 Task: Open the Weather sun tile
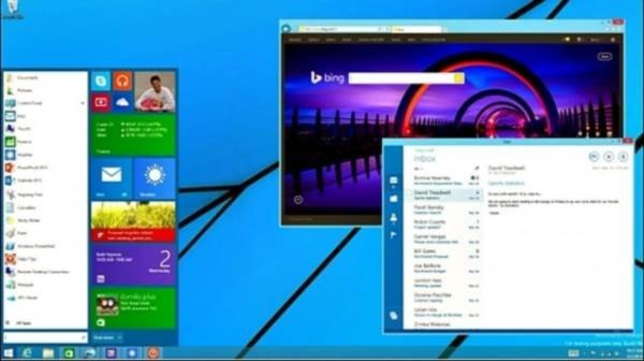[x=155, y=178]
